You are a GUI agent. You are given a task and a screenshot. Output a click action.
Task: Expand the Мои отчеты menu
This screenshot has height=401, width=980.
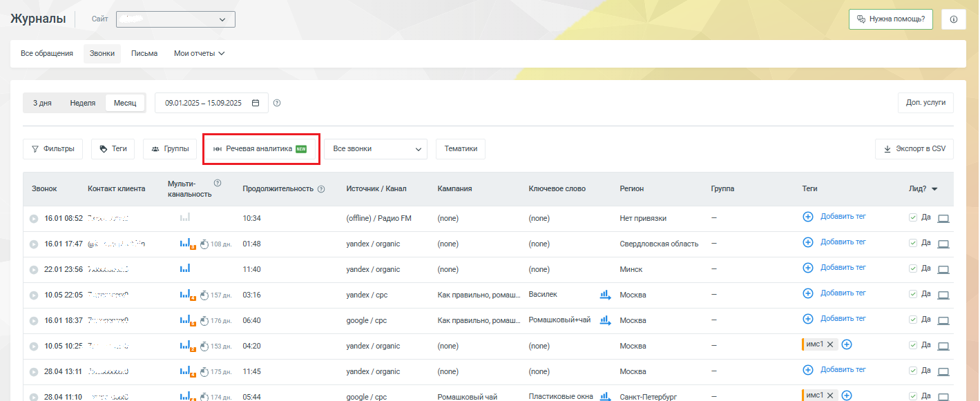click(x=200, y=54)
